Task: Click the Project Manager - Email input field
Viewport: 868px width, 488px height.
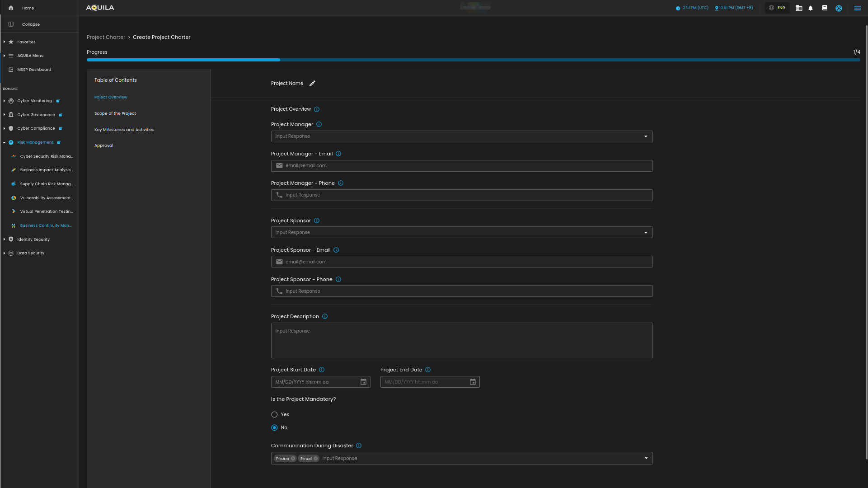Action: (x=461, y=166)
